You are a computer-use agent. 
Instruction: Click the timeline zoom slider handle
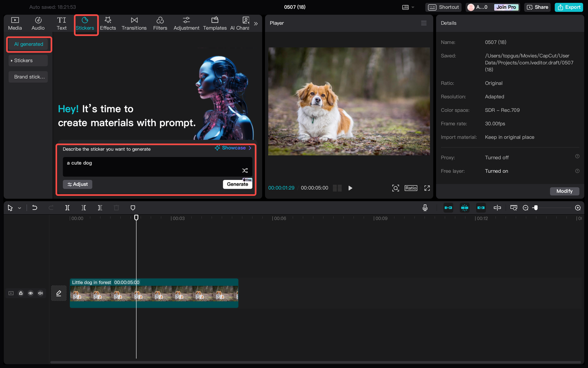[x=535, y=208]
